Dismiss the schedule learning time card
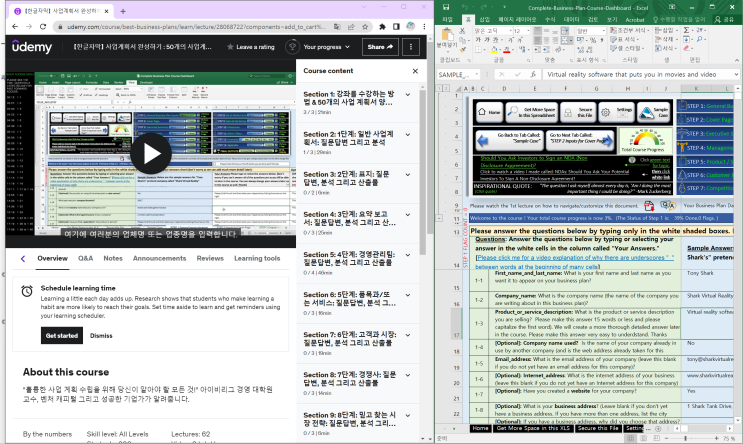This screenshot has height=444, width=743. tap(101, 335)
